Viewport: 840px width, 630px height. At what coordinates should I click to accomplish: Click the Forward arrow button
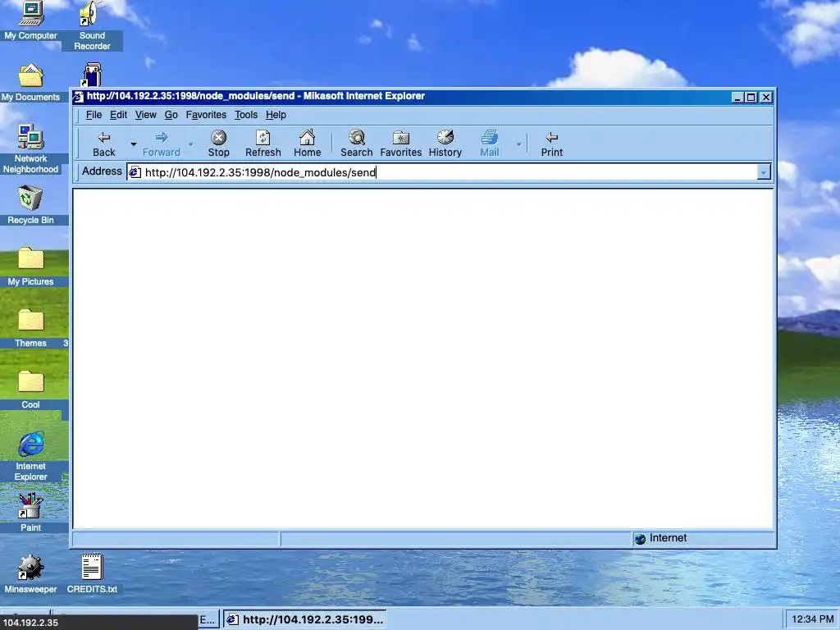[162, 144]
